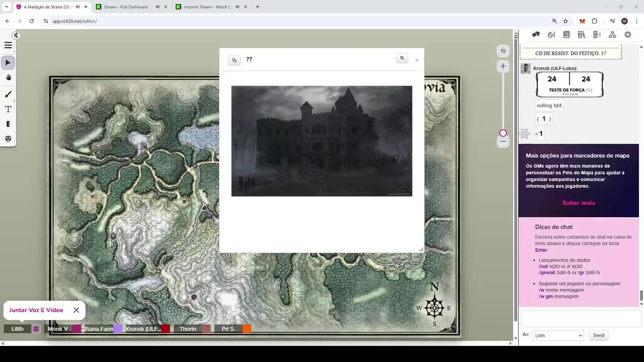The width and height of the screenshot is (644, 362).
Task: Open a new browser tab
Action: pos(258,7)
